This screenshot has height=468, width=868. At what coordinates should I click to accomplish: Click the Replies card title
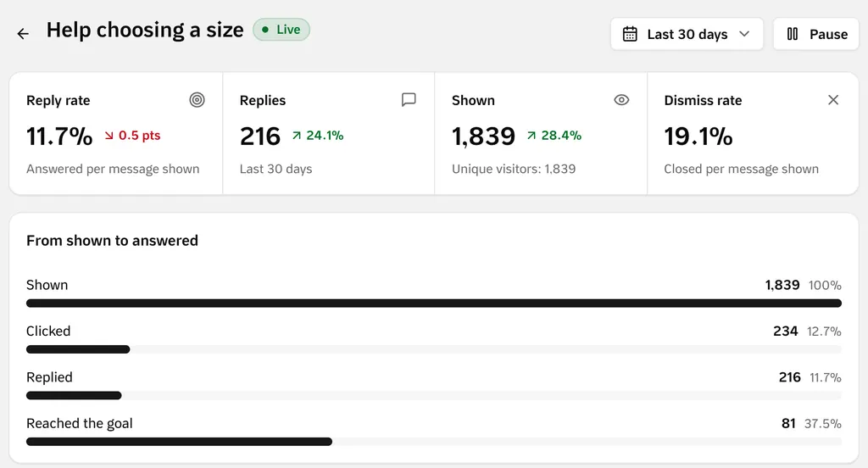pyautogui.click(x=263, y=100)
